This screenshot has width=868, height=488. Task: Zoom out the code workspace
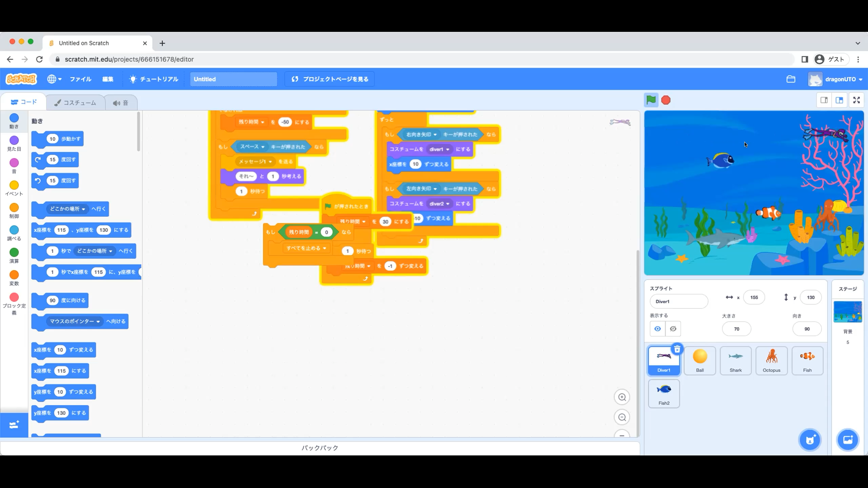pos(622,417)
